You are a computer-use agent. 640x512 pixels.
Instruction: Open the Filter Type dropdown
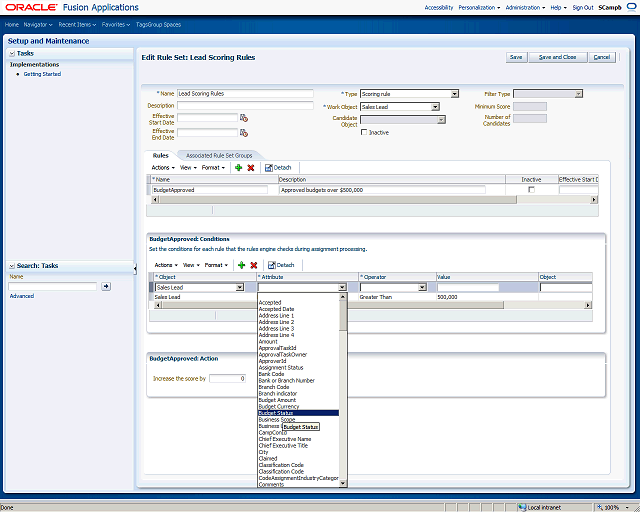[578, 94]
